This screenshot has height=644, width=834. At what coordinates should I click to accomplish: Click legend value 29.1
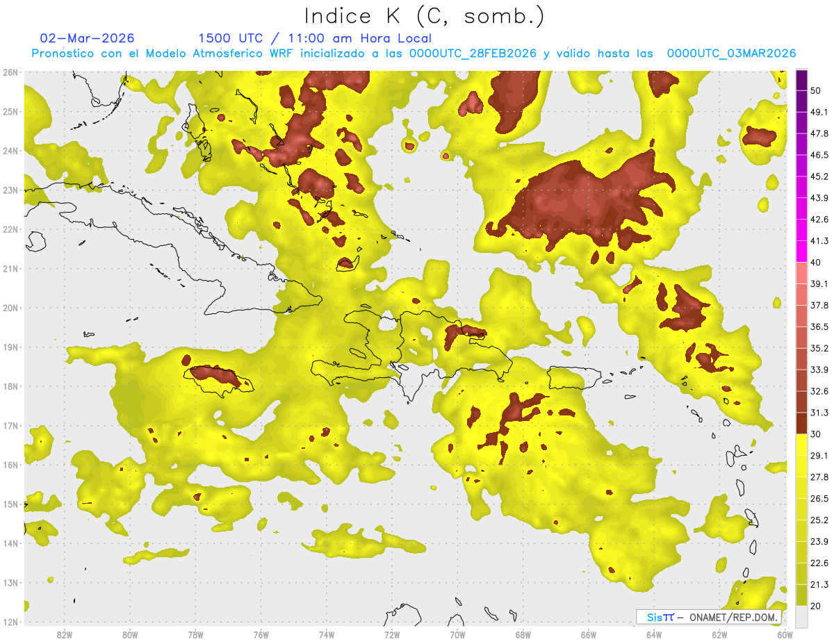[x=820, y=455]
